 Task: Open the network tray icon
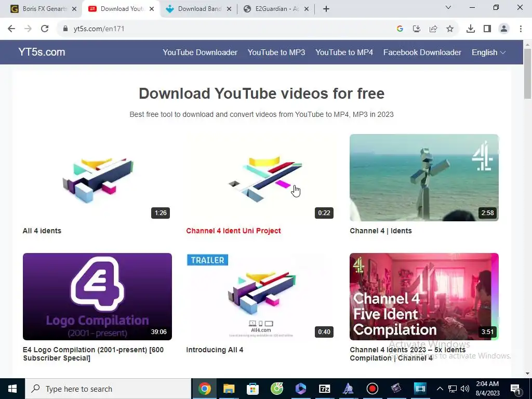click(453, 389)
